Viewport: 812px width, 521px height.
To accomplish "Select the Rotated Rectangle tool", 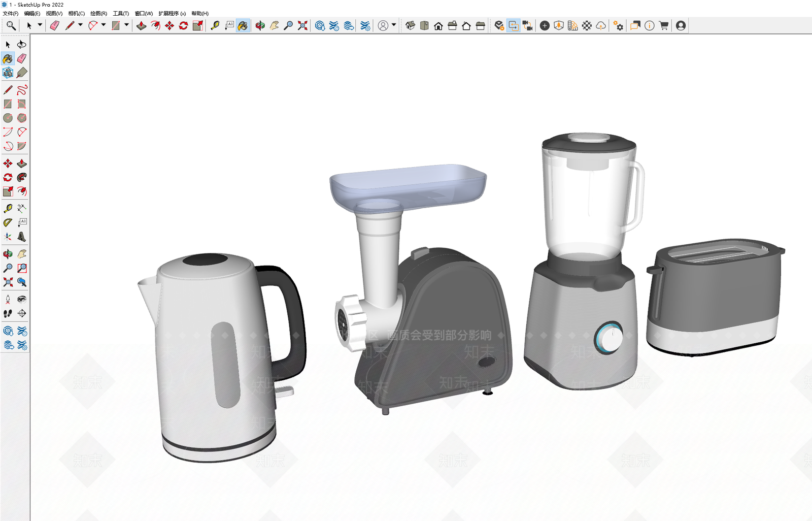I will pyautogui.click(x=22, y=104).
